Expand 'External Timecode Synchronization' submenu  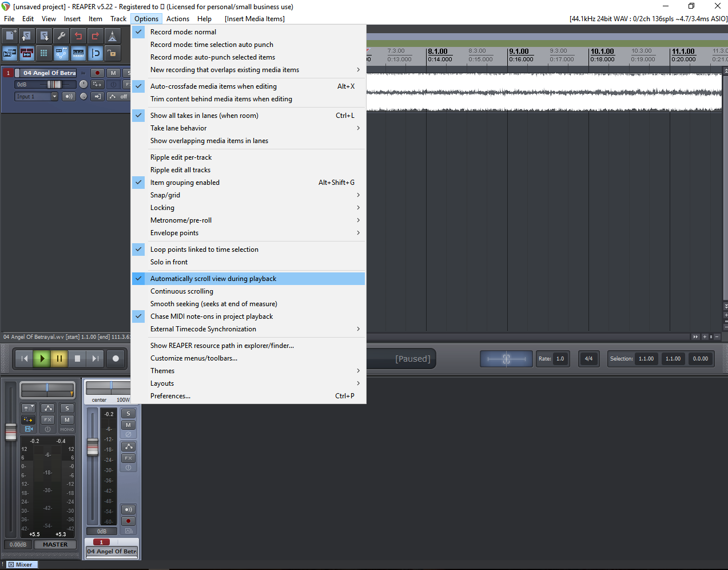click(x=248, y=329)
